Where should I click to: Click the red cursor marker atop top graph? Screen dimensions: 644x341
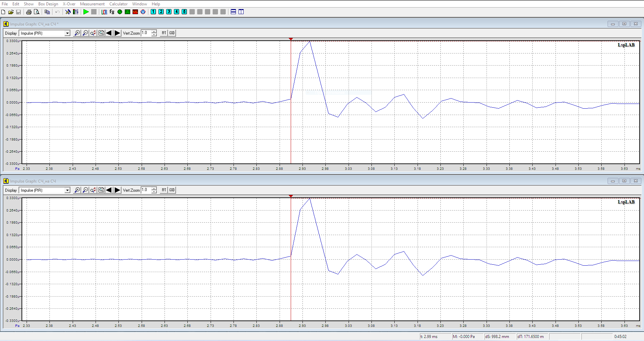tap(291, 39)
